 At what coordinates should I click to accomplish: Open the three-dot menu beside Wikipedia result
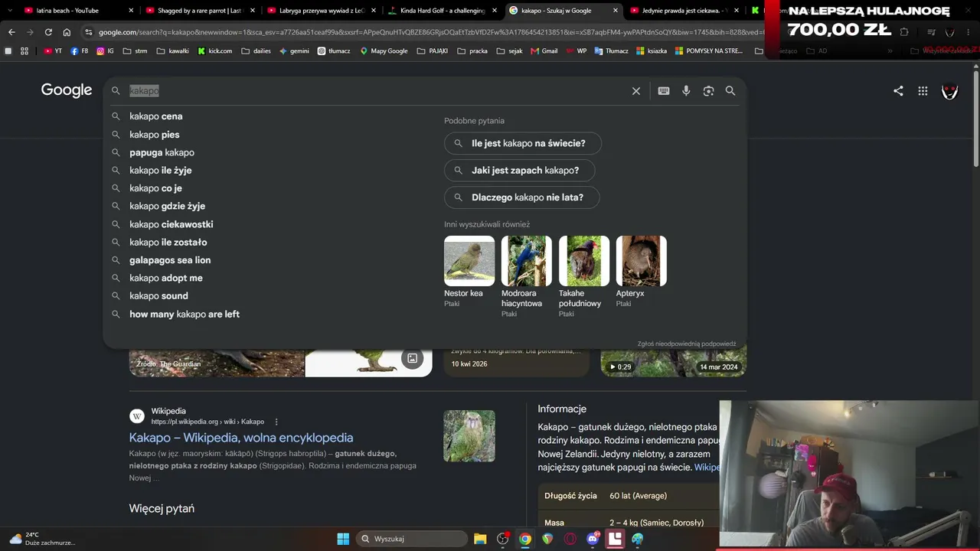pos(276,422)
